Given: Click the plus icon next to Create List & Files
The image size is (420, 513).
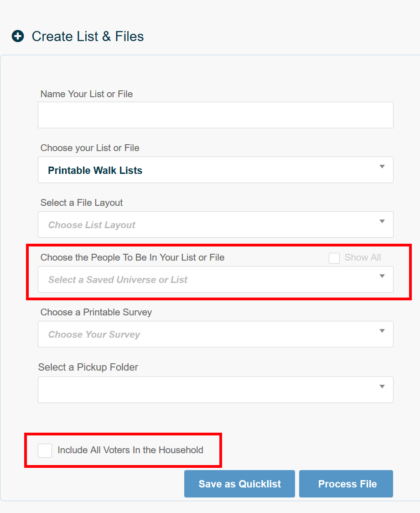Looking at the screenshot, I should tap(17, 36).
